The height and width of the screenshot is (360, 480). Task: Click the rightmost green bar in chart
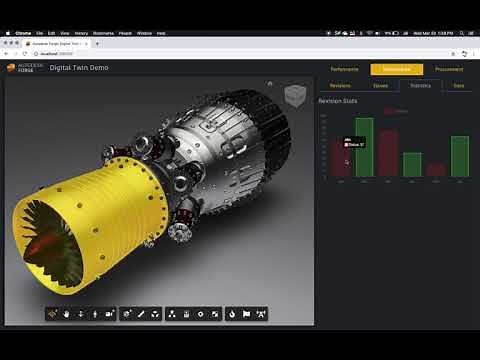460,156
